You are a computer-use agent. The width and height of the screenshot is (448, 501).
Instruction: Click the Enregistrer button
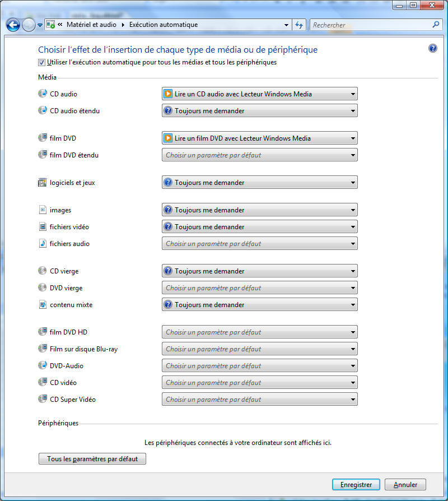click(x=356, y=484)
